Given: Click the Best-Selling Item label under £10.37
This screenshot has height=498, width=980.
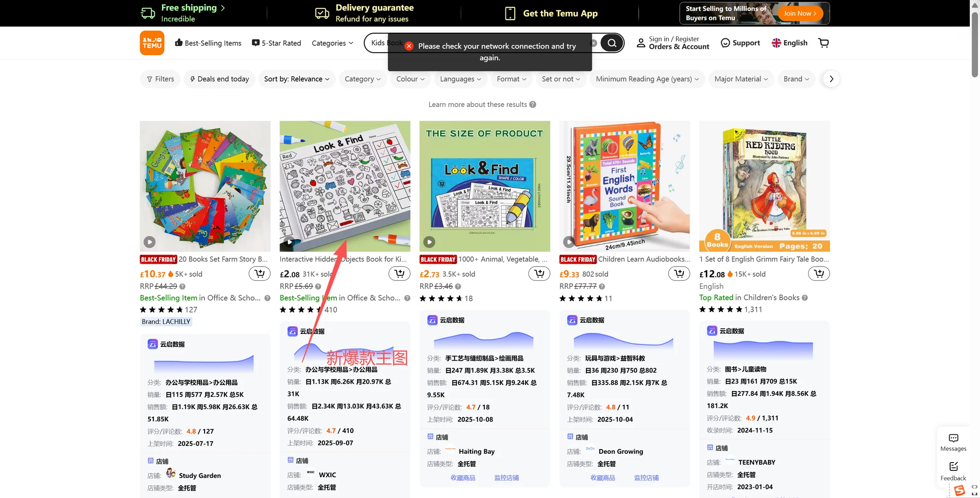Looking at the screenshot, I should (168, 298).
